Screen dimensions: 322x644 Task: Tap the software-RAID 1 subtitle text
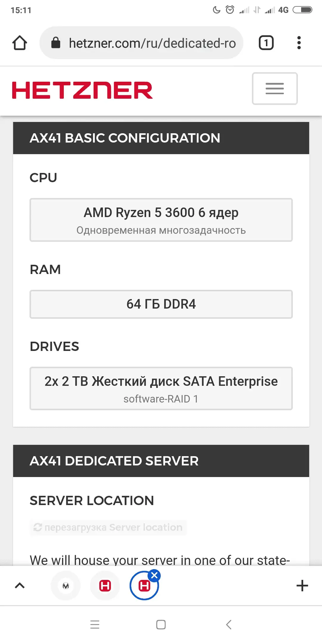pyautogui.click(x=161, y=399)
